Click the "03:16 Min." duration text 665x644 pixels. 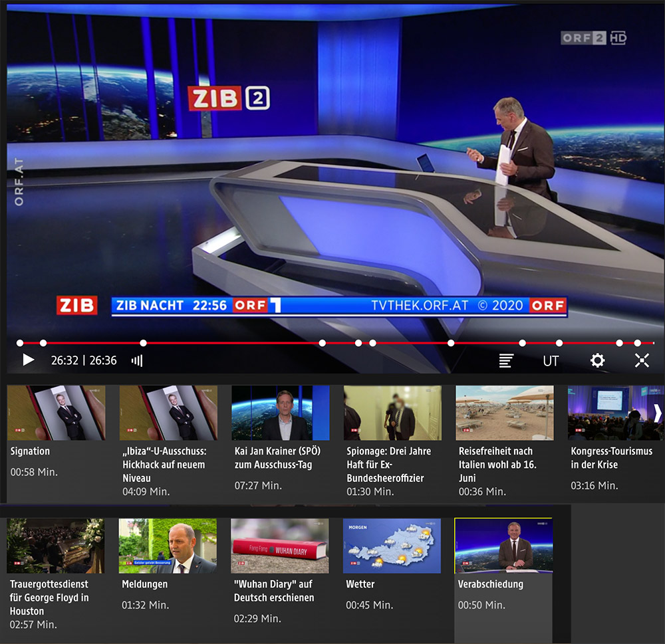coord(594,485)
